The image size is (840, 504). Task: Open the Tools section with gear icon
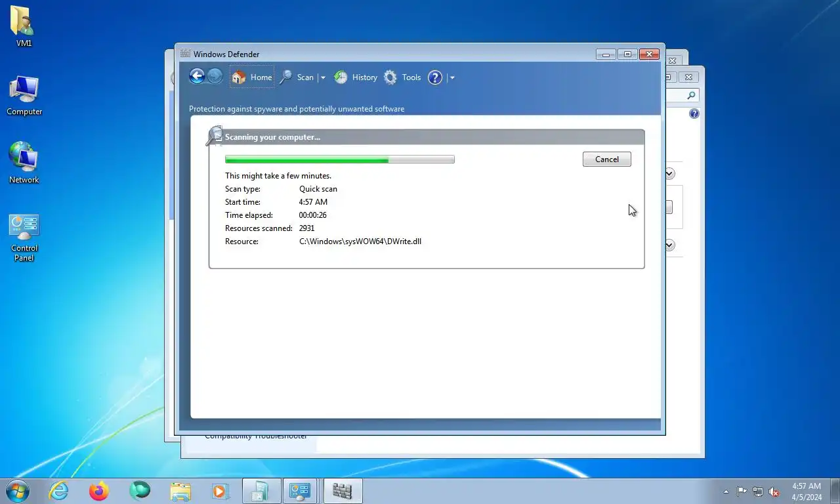coord(402,77)
